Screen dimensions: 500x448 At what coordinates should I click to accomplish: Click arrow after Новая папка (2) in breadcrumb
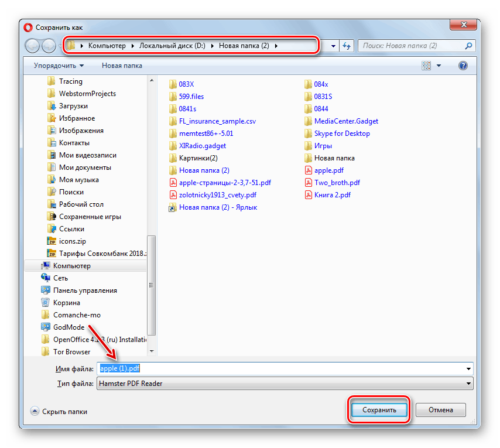click(276, 46)
